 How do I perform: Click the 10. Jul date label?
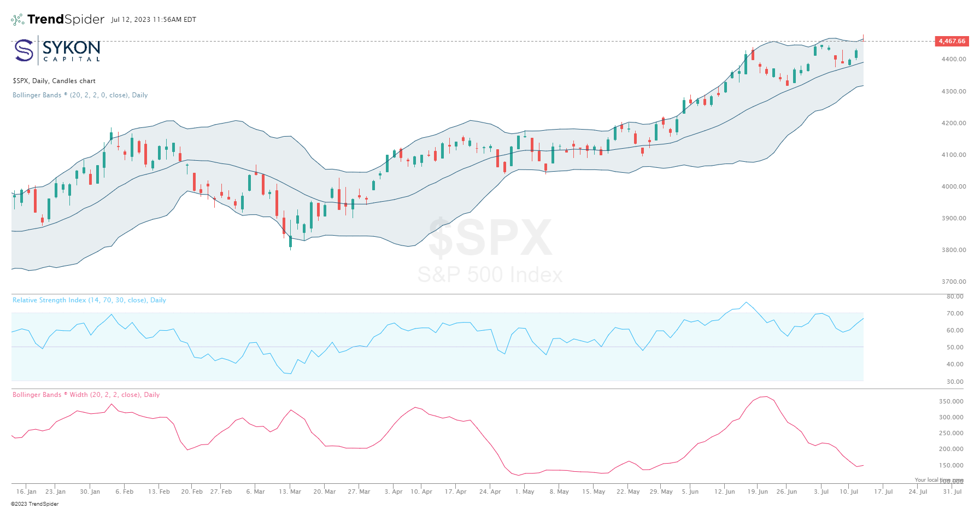(x=849, y=492)
